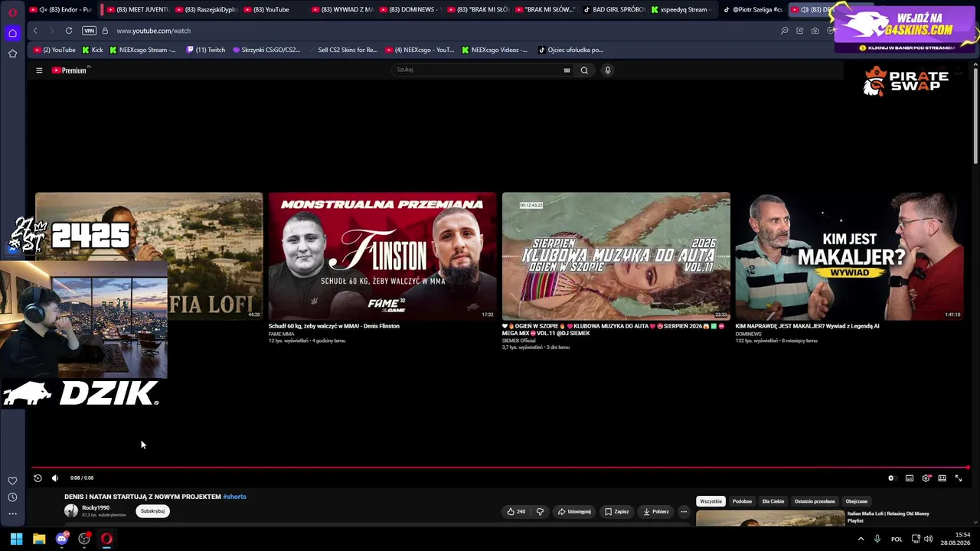This screenshot has width=980, height=551.
Task: Open sidebar three-dots more options
Action: 12,514
